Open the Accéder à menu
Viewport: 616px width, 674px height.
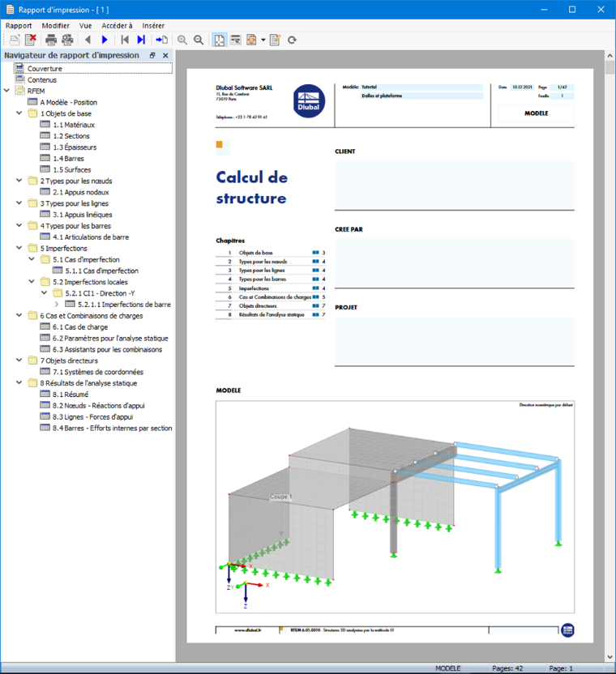coord(117,26)
